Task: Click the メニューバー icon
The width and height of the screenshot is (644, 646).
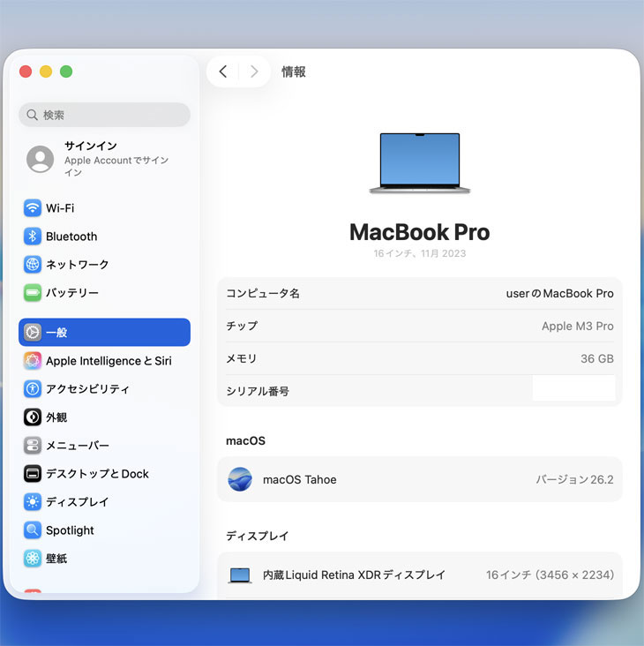Action: pos(33,446)
